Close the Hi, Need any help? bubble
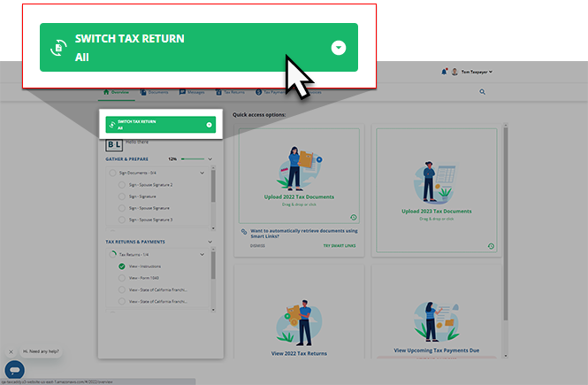Viewport: 588px width, 385px height. pyautogui.click(x=11, y=351)
